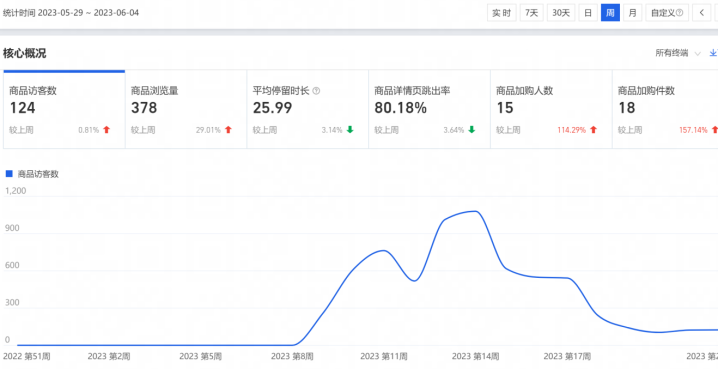Select the 商品加购人数 metric card
Viewport: 718px width, 369px height.
tap(551, 109)
